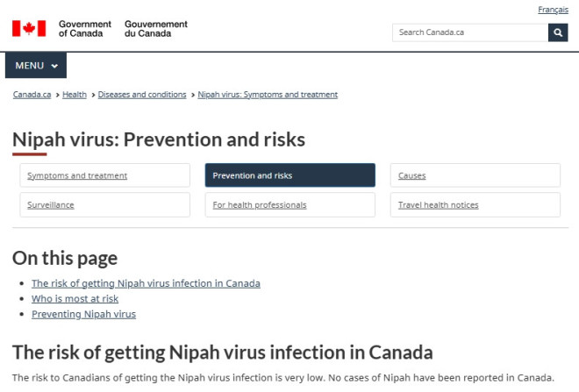The height and width of the screenshot is (392, 579).
Task: Open the Surveillance tab
Action: (50, 205)
